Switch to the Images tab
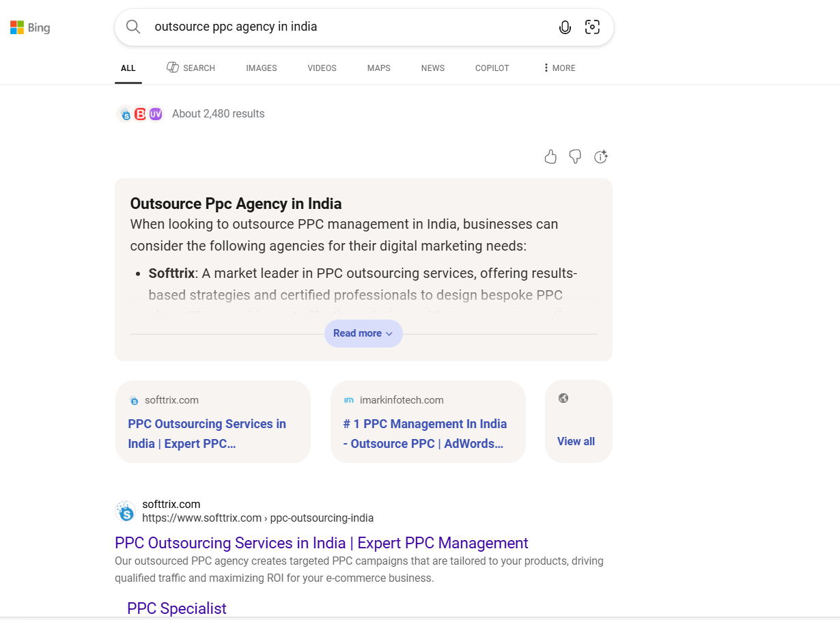Screen dimensions: 840x620 (x=262, y=68)
